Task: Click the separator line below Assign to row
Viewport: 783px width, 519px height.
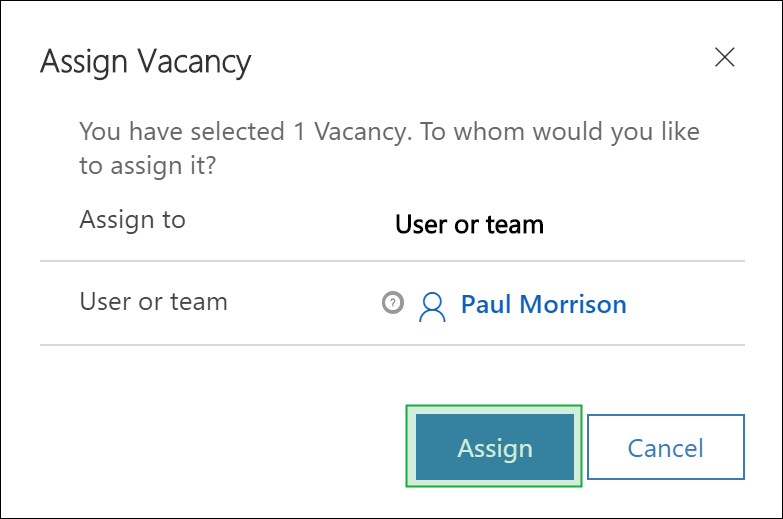Action: coord(392,261)
